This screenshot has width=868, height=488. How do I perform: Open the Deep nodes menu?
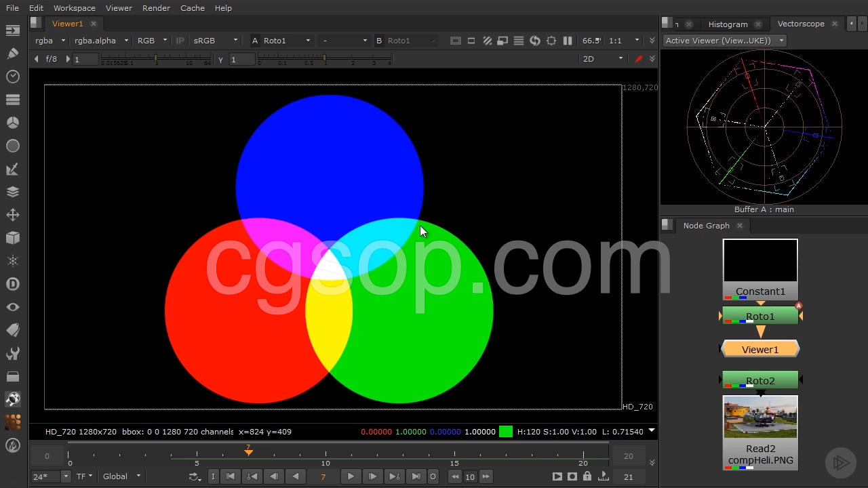point(13,284)
